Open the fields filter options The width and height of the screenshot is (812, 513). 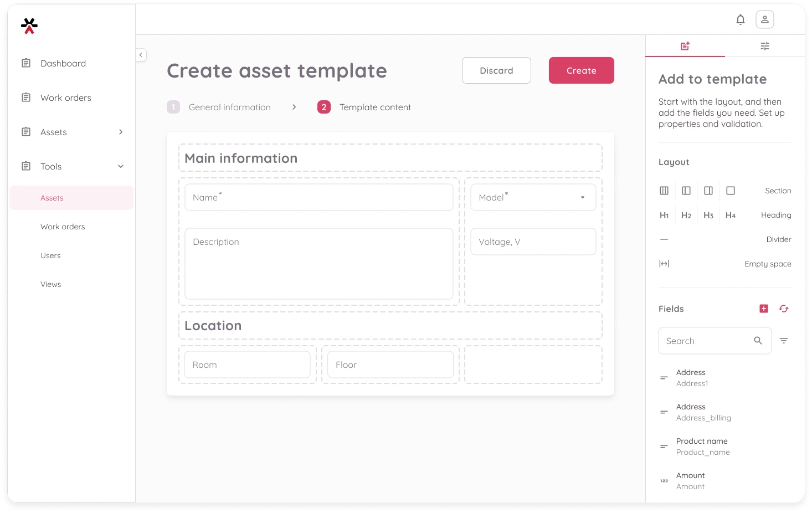tap(784, 341)
